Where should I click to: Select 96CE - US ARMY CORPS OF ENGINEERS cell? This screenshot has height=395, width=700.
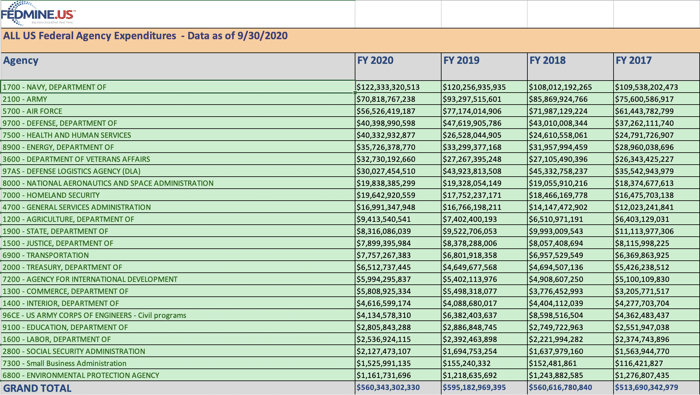pyautogui.click(x=178, y=316)
